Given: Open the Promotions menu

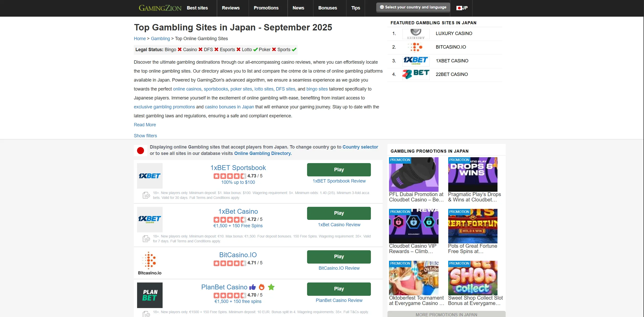Looking at the screenshot, I should 266,8.
